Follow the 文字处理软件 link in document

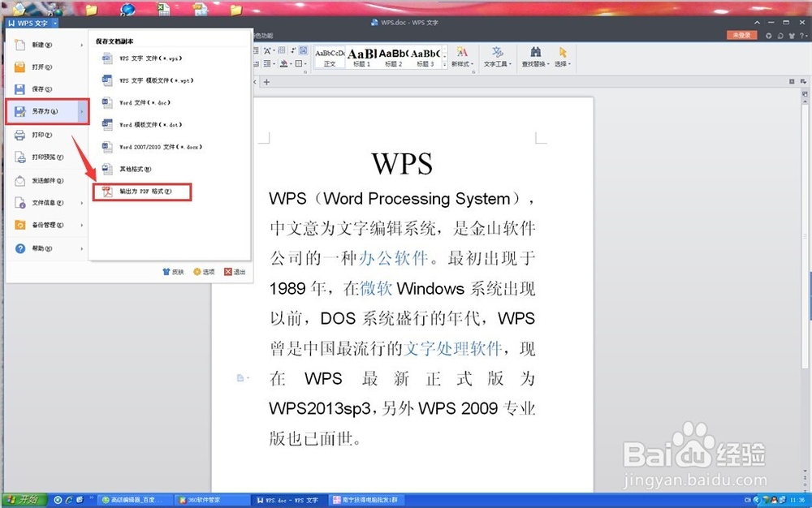(452, 349)
